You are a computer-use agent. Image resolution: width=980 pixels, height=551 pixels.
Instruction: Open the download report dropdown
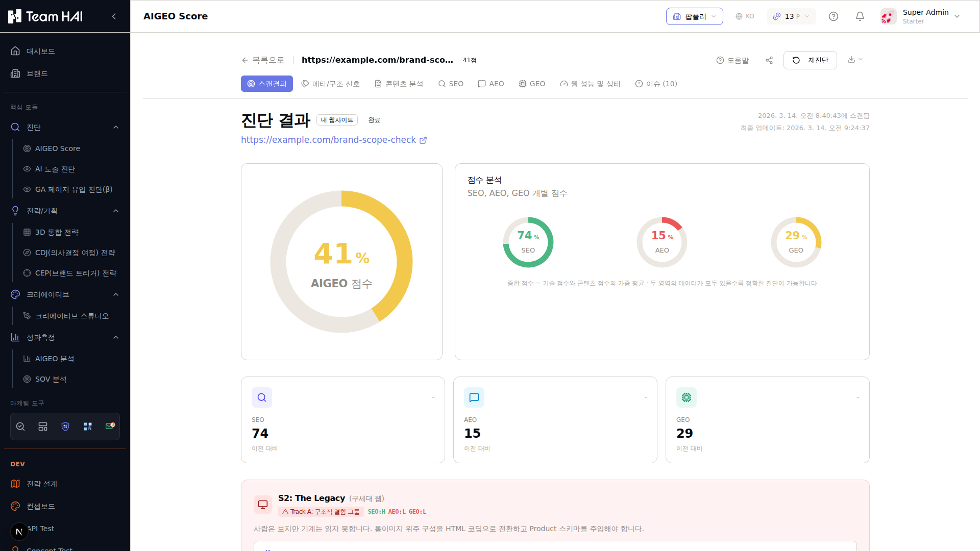pyautogui.click(x=855, y=60)
